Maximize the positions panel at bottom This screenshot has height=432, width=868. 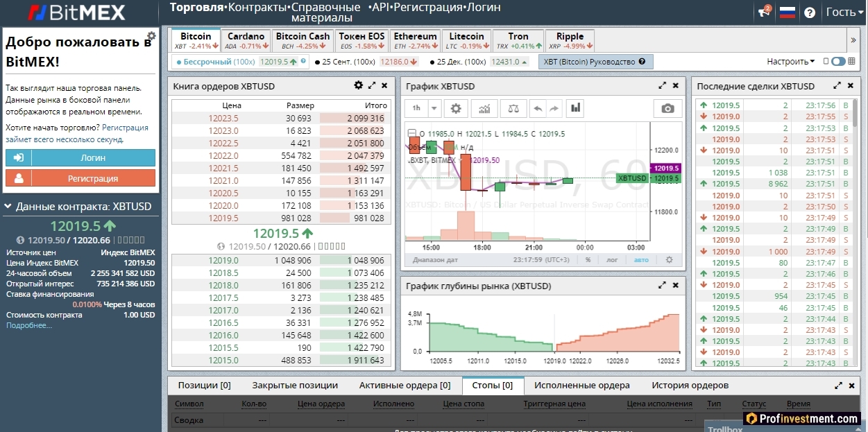(838, 385)
